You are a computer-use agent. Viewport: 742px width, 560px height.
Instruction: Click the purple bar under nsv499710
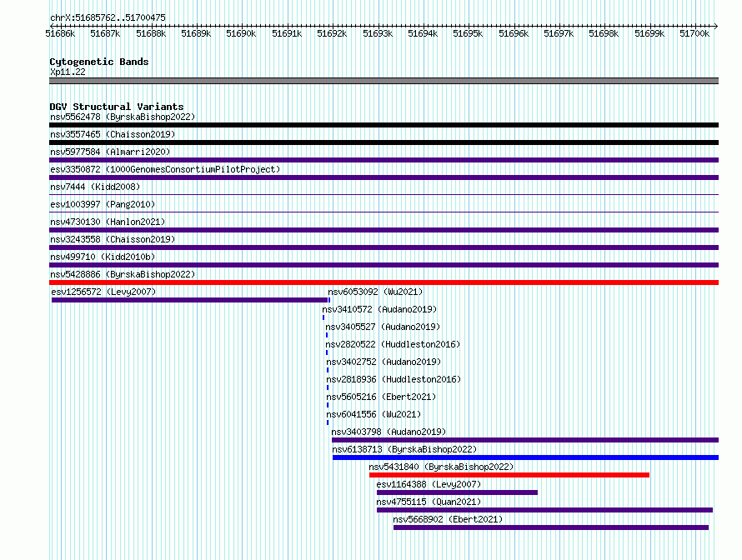point(384,265)
